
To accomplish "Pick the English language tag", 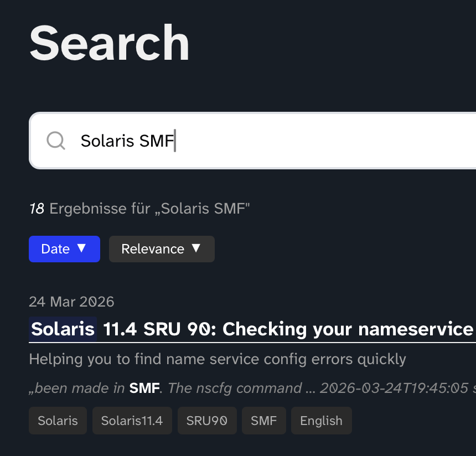I will click(321, 421).
